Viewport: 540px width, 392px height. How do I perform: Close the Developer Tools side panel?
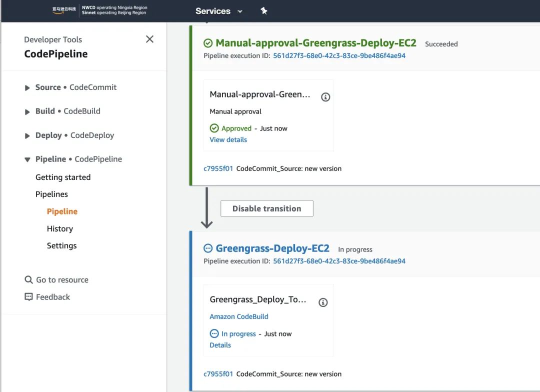(x=149, y=39)
